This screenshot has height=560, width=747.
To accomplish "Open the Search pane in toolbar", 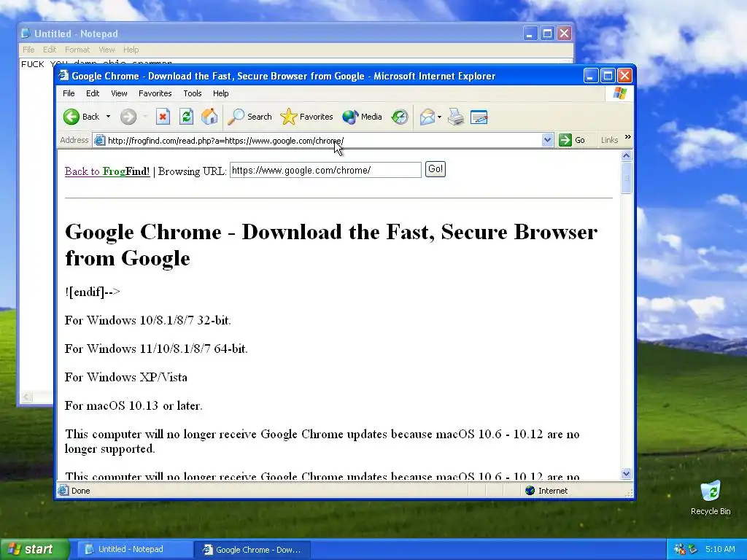I will (249, 117).
